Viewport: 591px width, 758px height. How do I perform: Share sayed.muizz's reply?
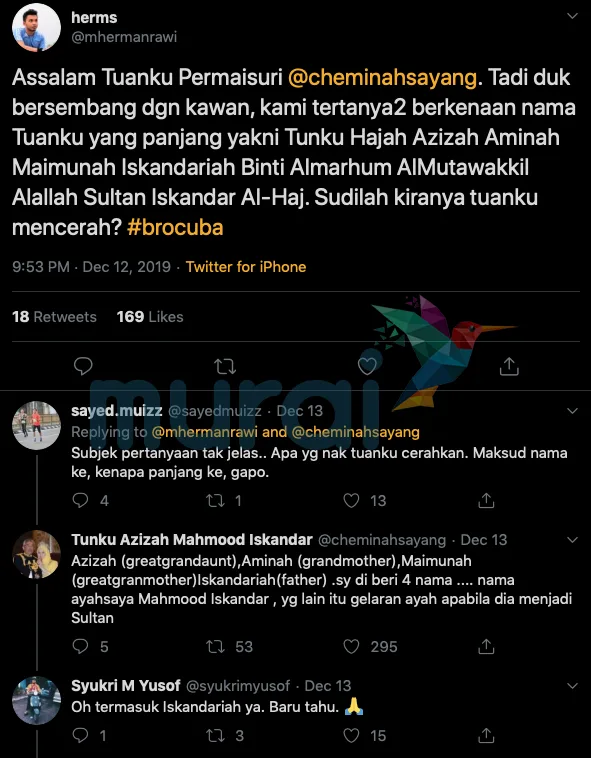pos(486,500)
